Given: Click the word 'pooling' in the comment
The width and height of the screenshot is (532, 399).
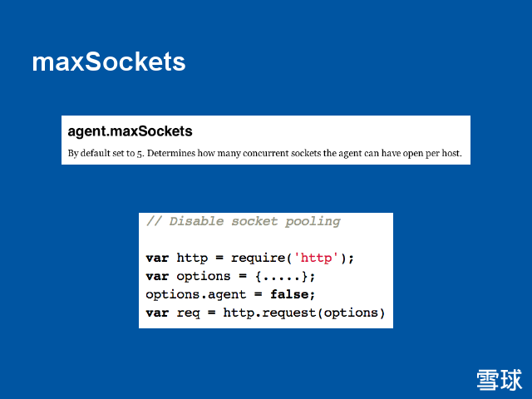Looking at the screenshot, I should pyautogui.click(x=313, y=221).
